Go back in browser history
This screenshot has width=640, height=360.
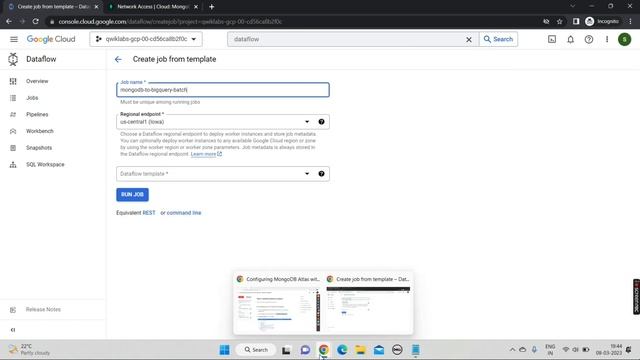point(9,21)
